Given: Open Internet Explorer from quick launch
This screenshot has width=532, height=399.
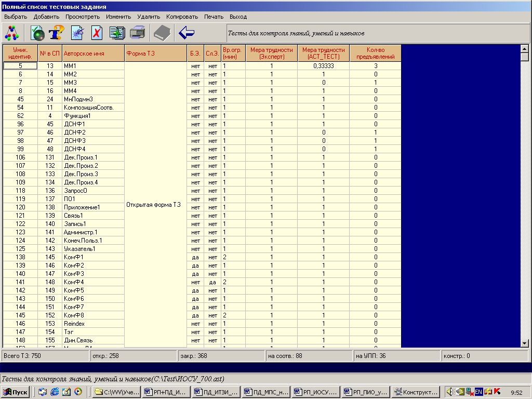Looking at the screenshot, I should (55, 392).
